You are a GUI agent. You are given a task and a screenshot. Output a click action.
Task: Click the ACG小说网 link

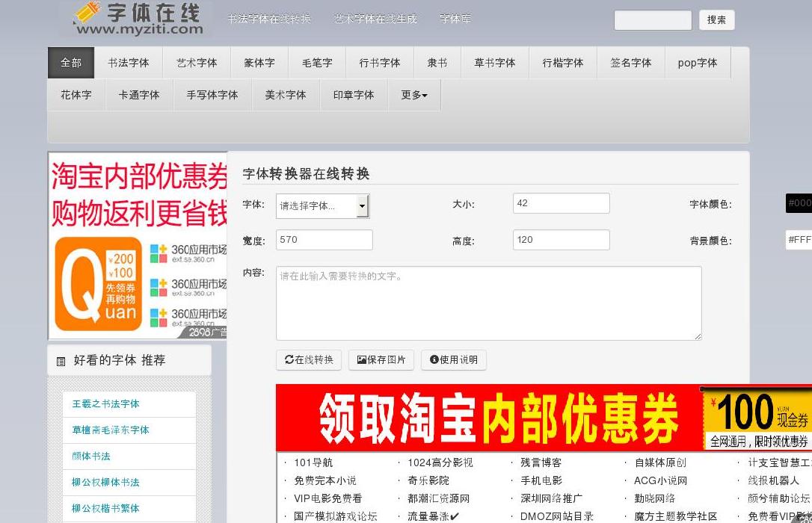661,480
